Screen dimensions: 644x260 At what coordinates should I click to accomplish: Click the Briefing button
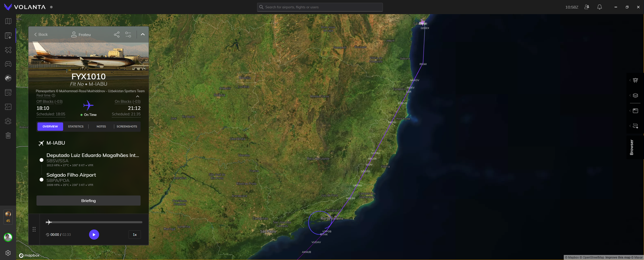tap(89, 201)
